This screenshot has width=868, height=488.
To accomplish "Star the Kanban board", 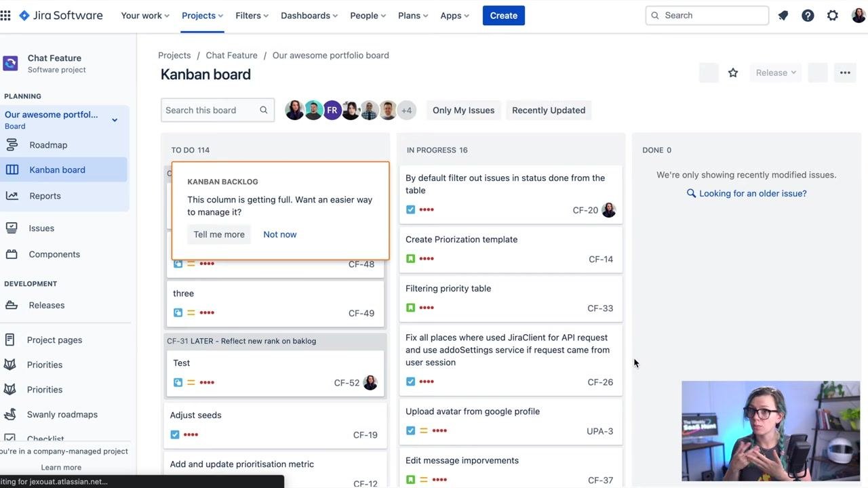I will tap(733, 73).
